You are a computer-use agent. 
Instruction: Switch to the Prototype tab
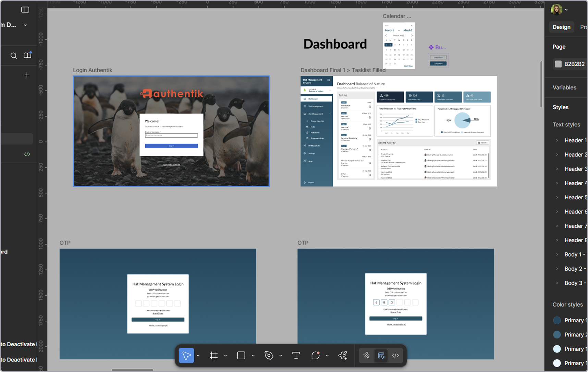(583, 27)
